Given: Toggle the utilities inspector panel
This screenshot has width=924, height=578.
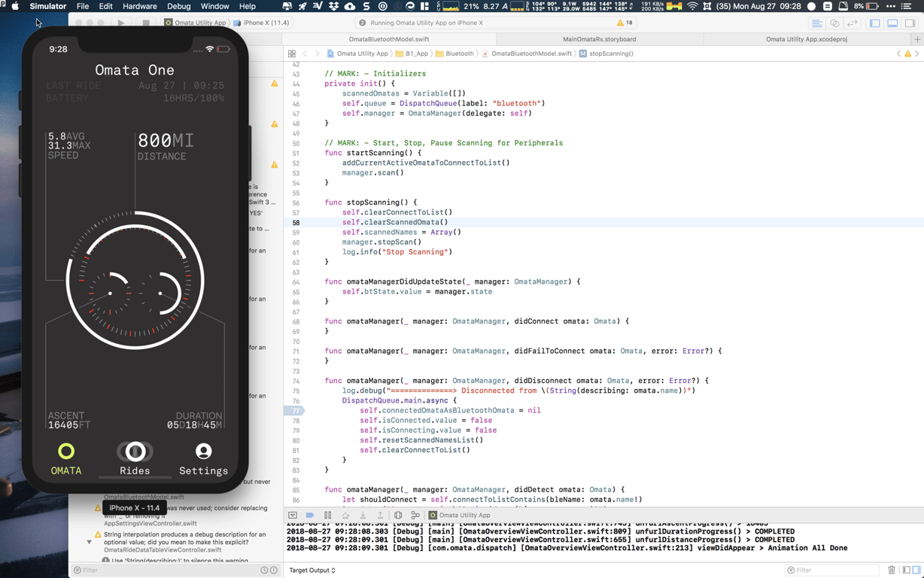Looking at the screenshot, I should pos(910,23).
